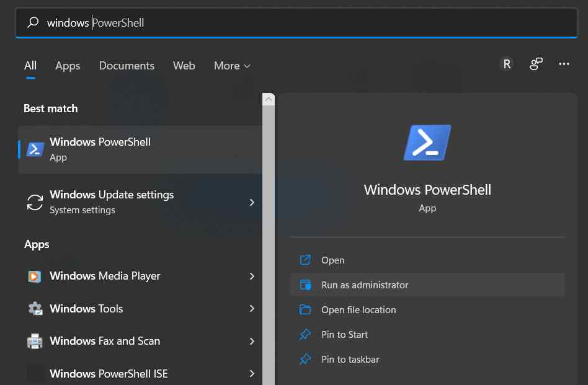Image resolution: width=588 pixels, height=385 pixels.
Task: Click the PowerShell icon in best match
Action: [35, 149]
